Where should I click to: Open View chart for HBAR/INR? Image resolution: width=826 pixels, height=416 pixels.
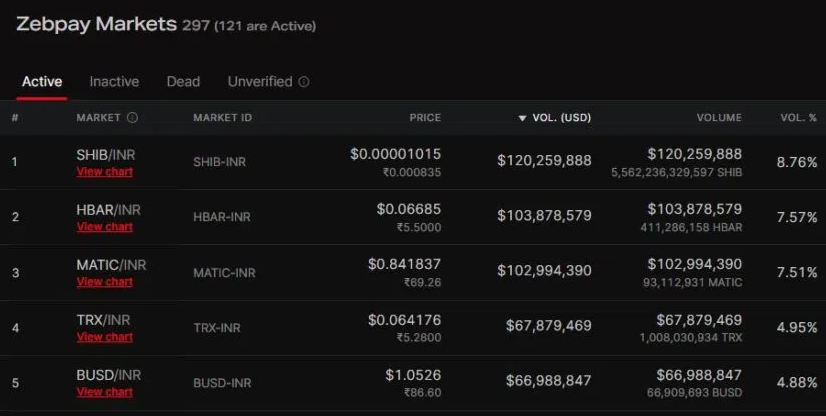coord(104,227)
